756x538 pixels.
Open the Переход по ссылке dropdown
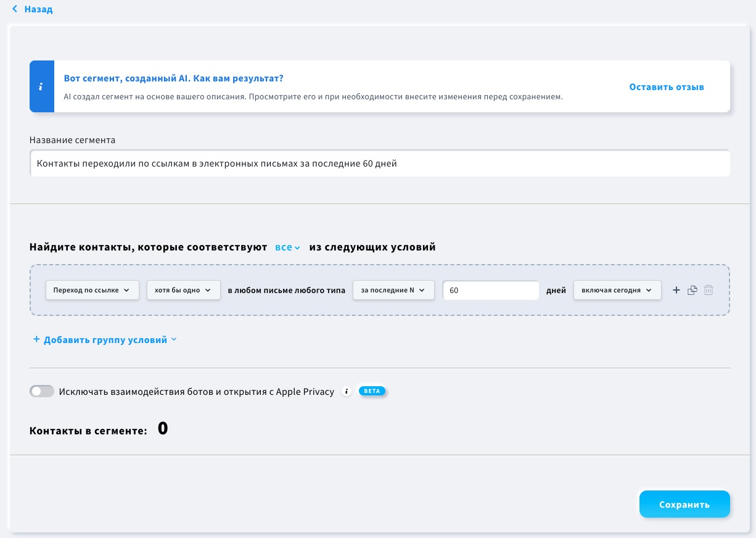[x=92, y=290]
